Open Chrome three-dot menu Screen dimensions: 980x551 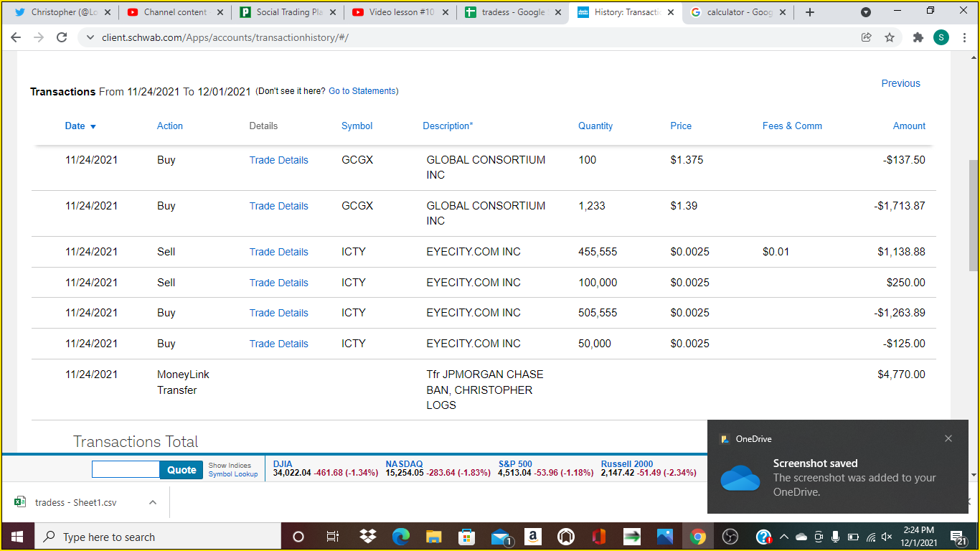tap(965, 37)
